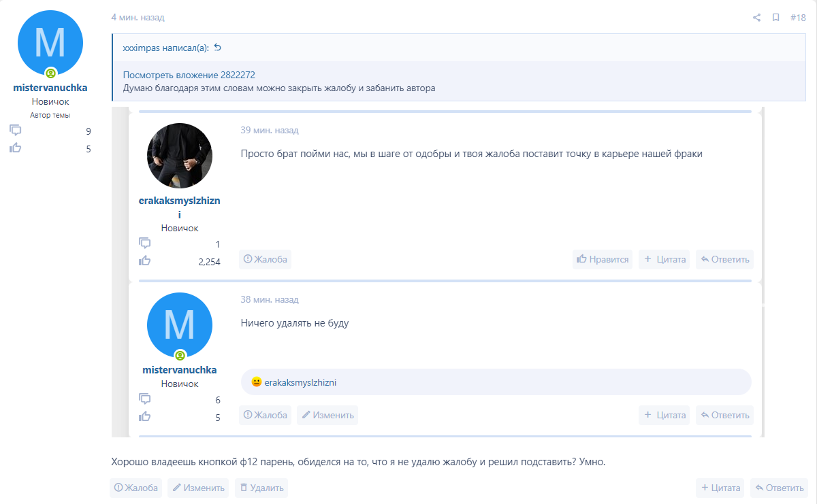
Task: Click erakaksmyslzhizni's dark profile photo
Action: point(179,156)
